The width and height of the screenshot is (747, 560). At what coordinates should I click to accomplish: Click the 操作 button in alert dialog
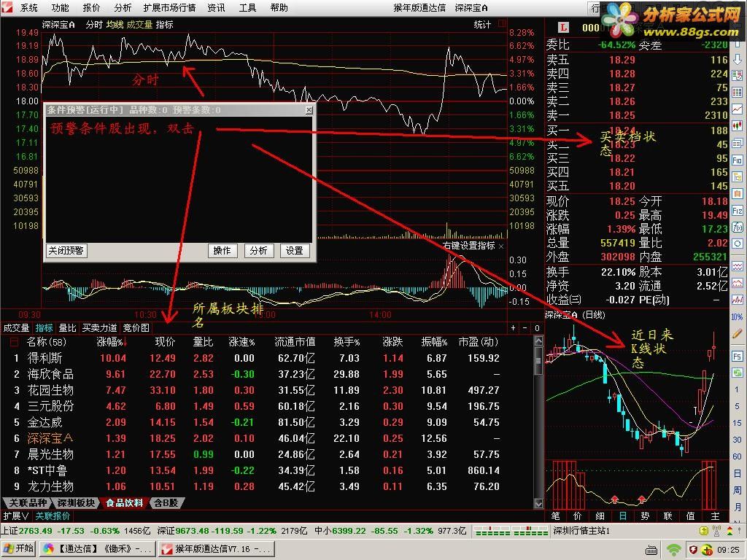(222, 251)
